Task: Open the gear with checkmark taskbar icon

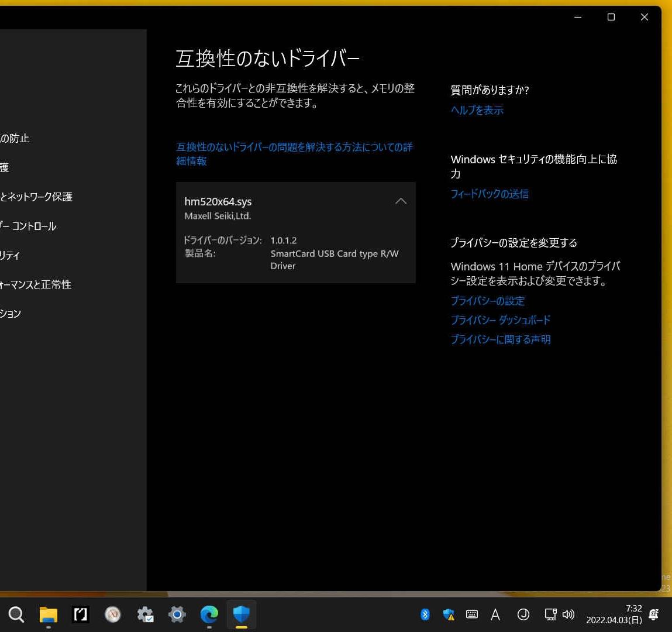Action: 145,614
